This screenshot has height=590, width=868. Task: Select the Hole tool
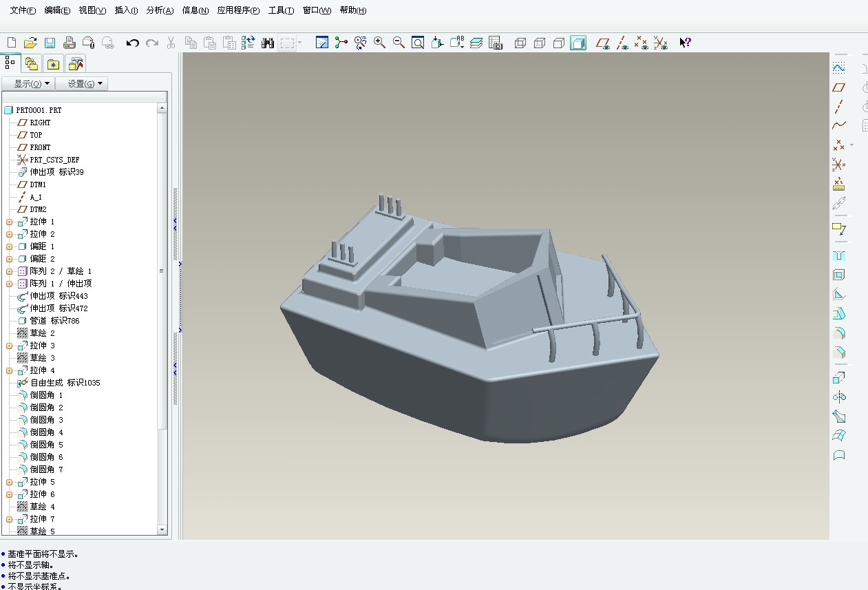tap(838, 256)
